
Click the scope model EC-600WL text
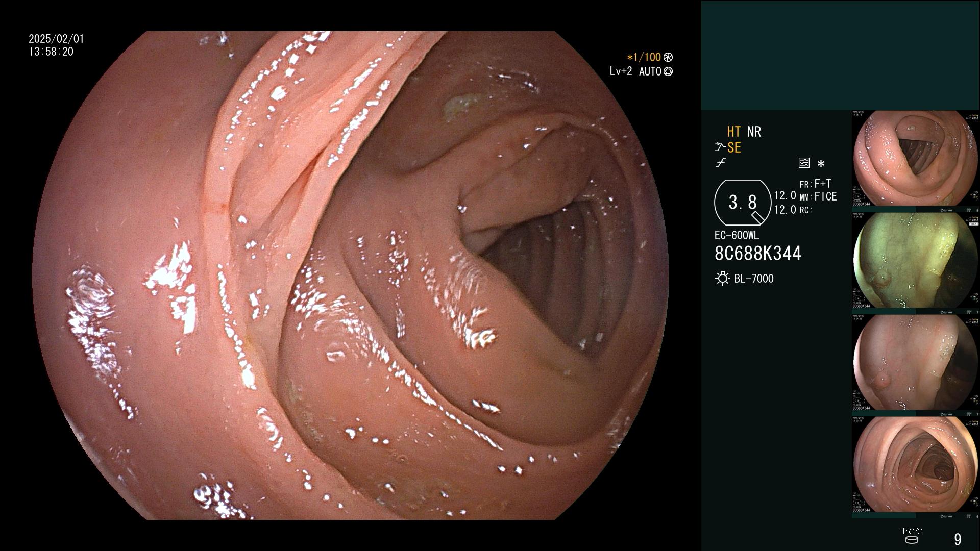(x=737, y=236)
